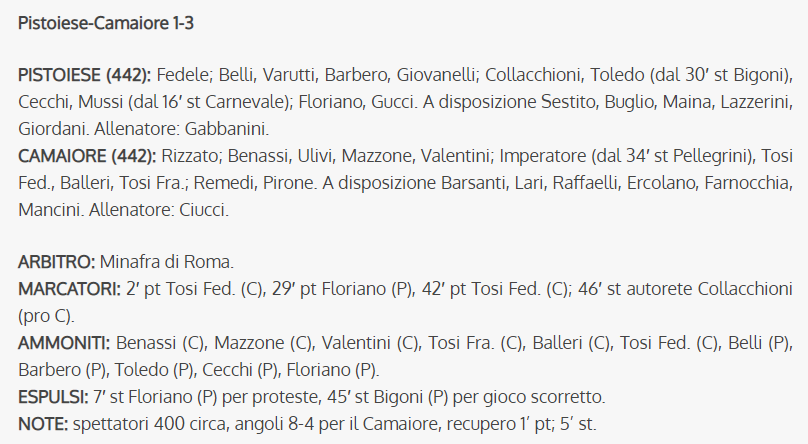Click the ARBITRO label
Image resolution: width=808 pixels, height=444 pixels.
pyautogui.click(x=57, y=262)
